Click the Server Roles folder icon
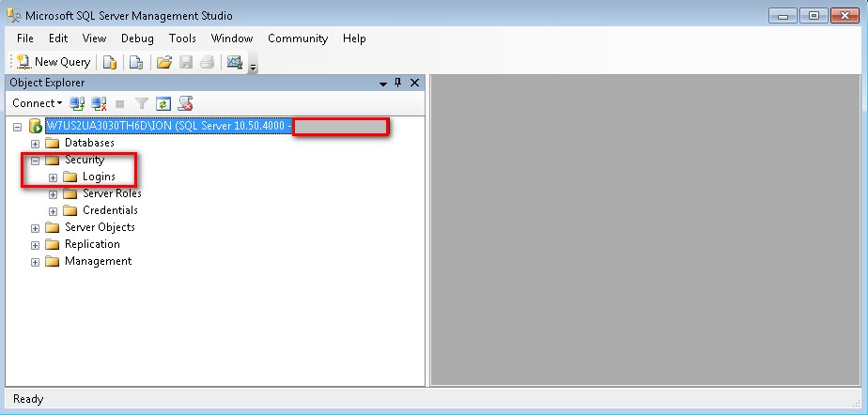Image resolution: width=868 pixels, height=415 pixels. point(70,193)
